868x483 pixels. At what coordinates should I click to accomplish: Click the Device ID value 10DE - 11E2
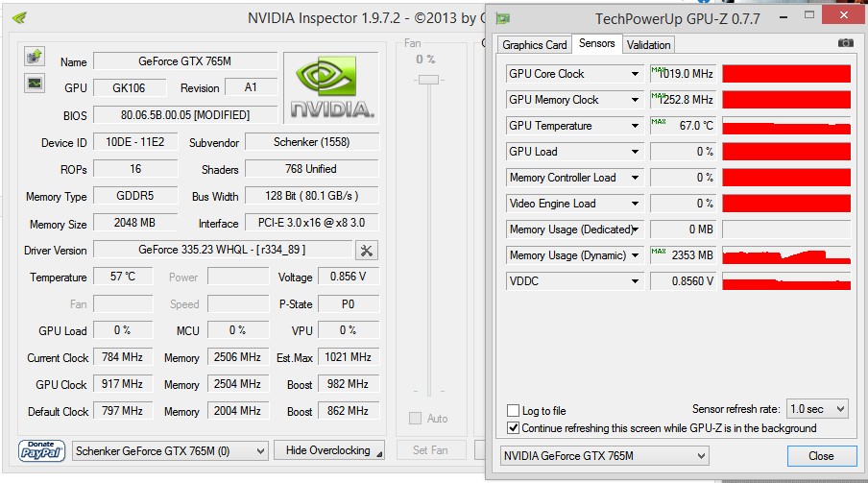(135, 142)
